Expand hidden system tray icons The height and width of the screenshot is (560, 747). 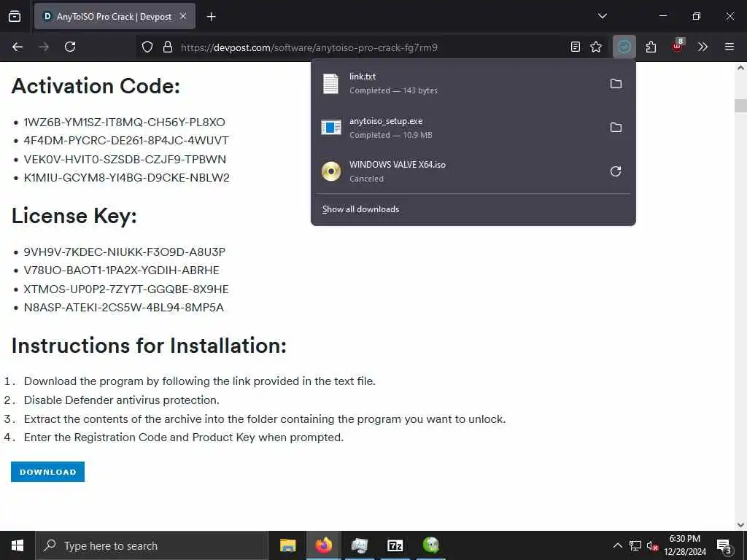[617, 545]
